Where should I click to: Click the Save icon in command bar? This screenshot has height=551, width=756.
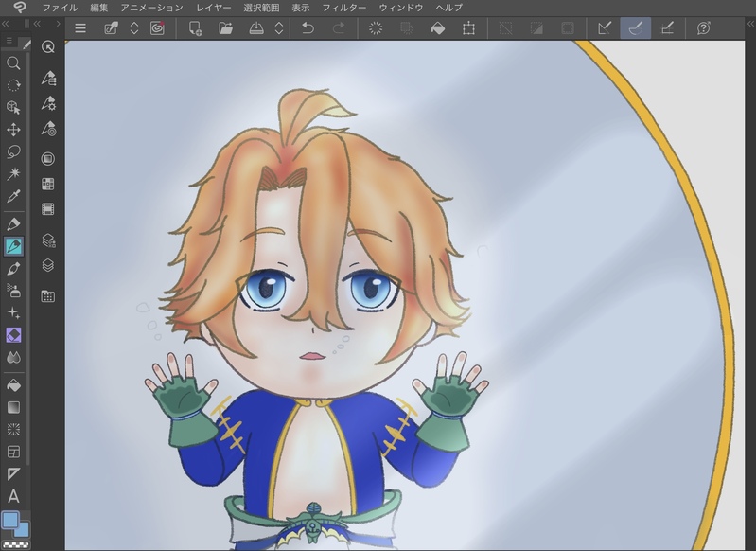(256, 28)
